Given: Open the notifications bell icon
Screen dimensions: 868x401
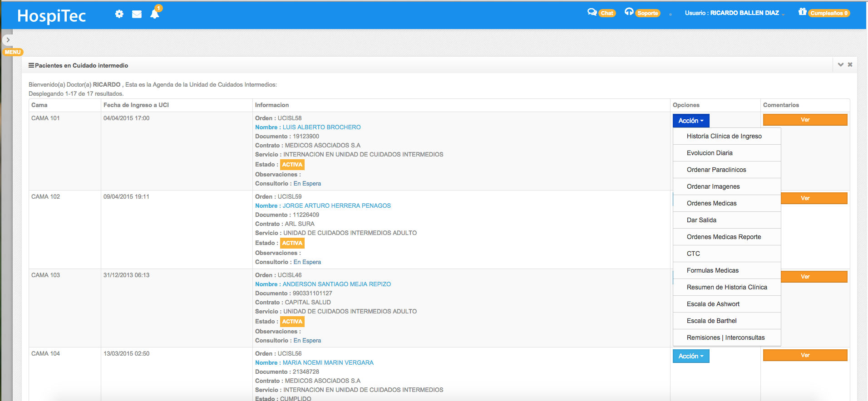Looking at the screenshot, I should point(154,14).
